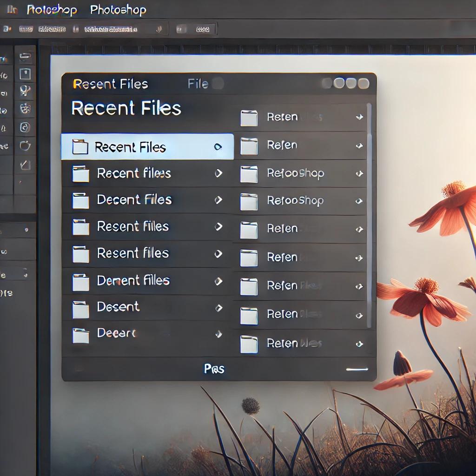Select the mask-shaped tool icon in toolbar
The width and height of the screenshot is (476, 476).
(x=25, y=109)
